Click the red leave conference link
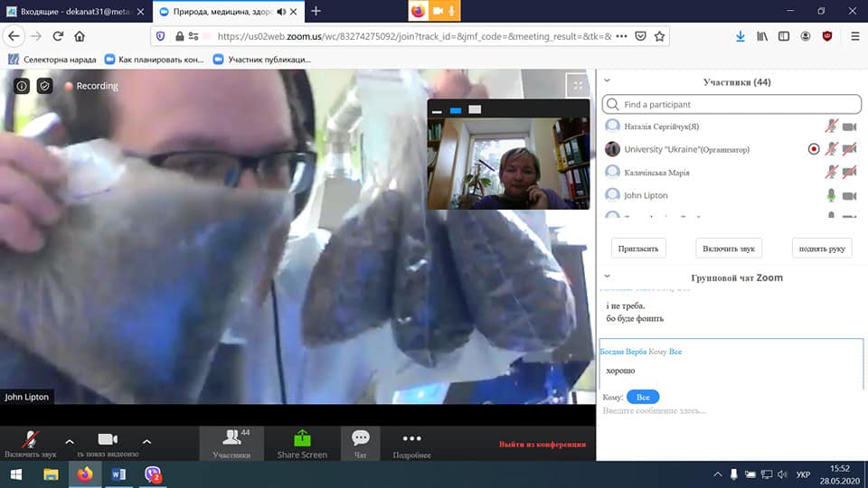This screenshot has height=488, width=868. 542,444
